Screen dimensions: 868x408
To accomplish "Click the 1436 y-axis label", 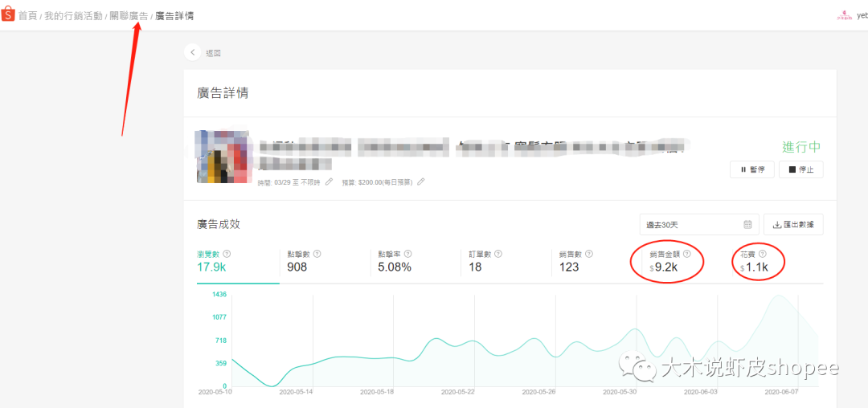I will tap(219, 295).
